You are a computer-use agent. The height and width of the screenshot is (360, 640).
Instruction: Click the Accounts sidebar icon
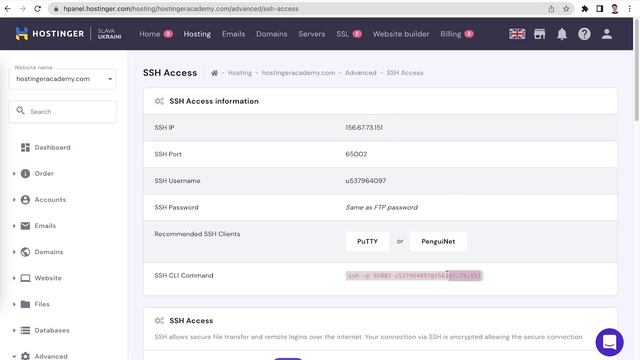tap(25, 200)
